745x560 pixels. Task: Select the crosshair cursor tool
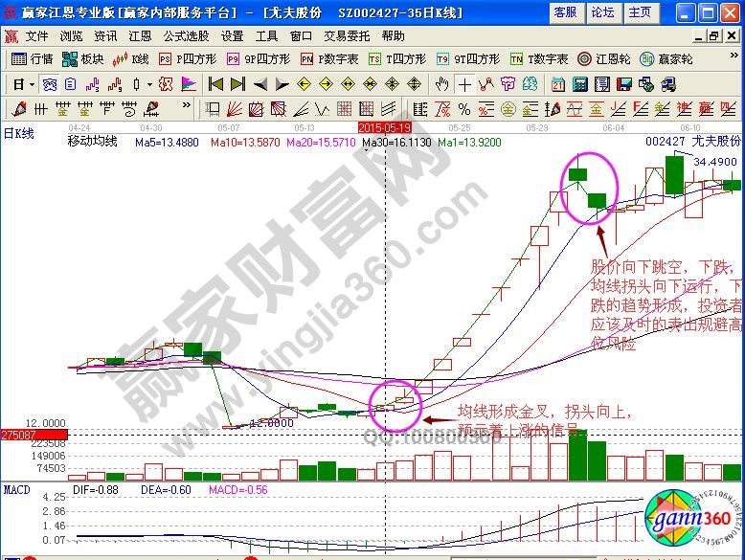coord(464,84)
